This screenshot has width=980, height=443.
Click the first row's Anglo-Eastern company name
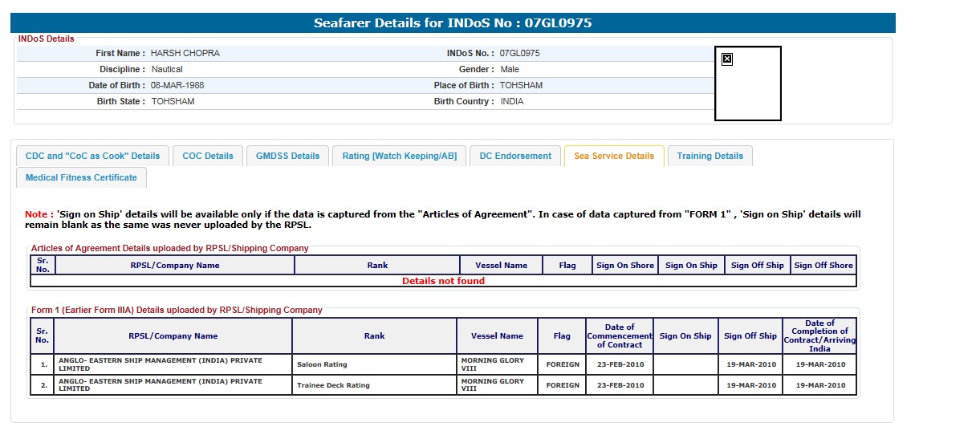coord(161,364)
